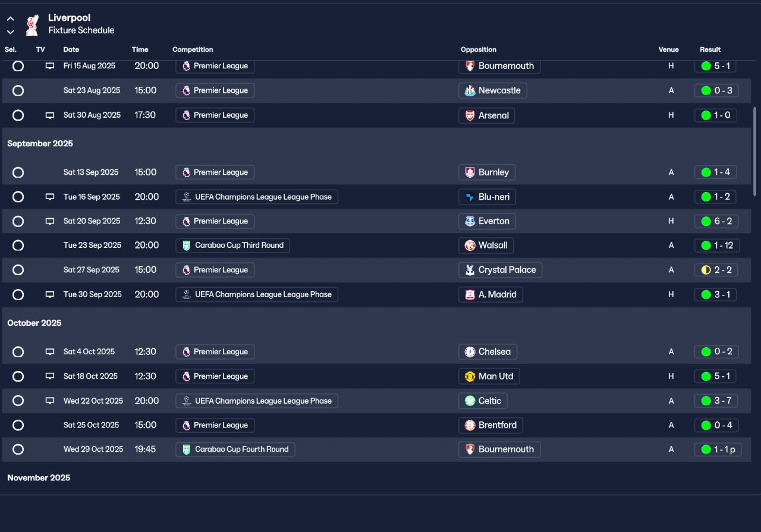Select the Everton fixture radio button
761x532 pixels.
tap(18, 221)
